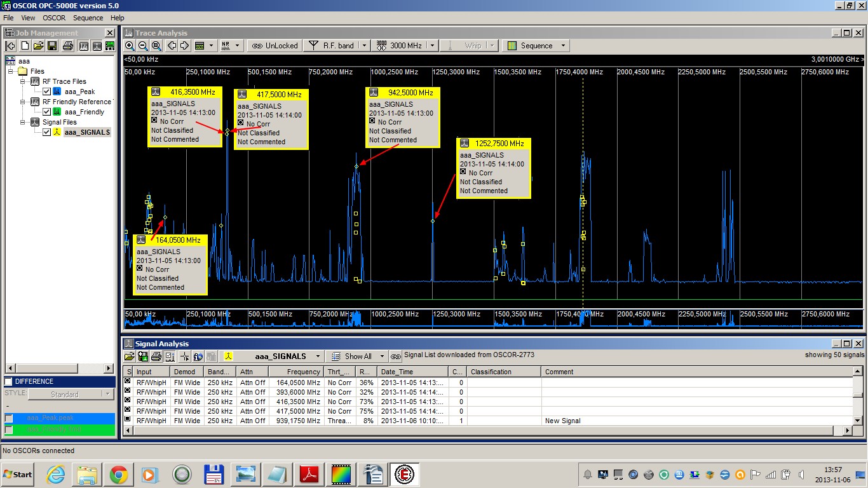Toggle the aaa_SIGNALS signal file checkbox

point(46,132)
